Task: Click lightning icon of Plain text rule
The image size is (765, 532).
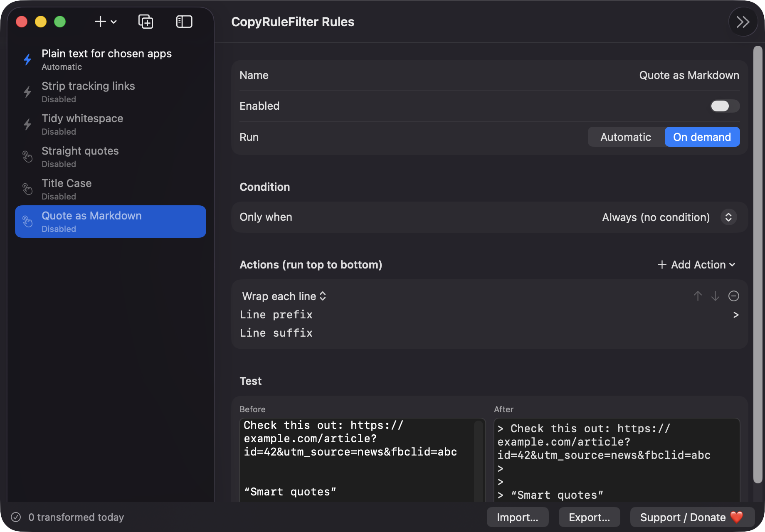Action: coord(27,59)
